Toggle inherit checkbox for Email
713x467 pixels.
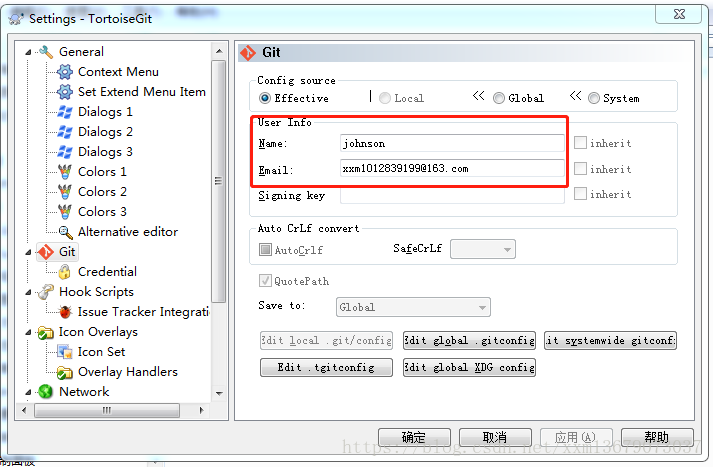[x=580, y=169]
